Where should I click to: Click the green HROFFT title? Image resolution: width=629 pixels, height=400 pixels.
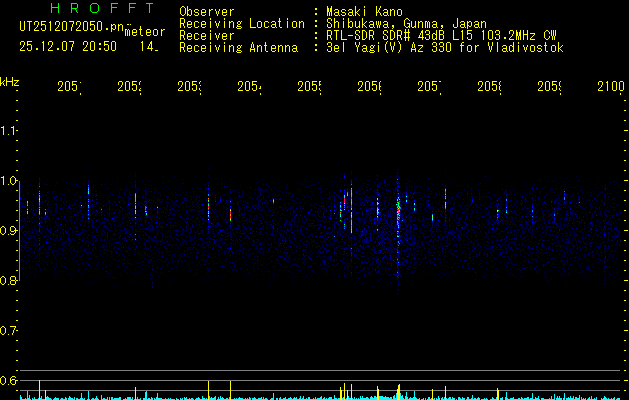103,8
